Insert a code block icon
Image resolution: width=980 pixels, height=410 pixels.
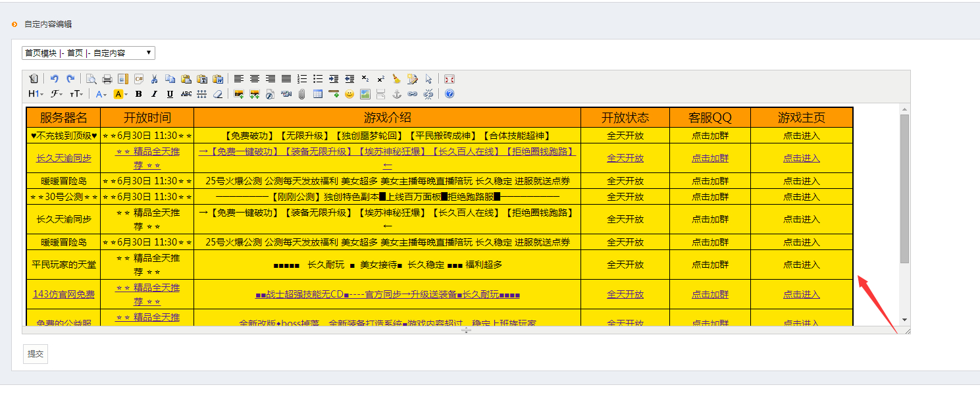pyautogui.click(x=139, y=78)
